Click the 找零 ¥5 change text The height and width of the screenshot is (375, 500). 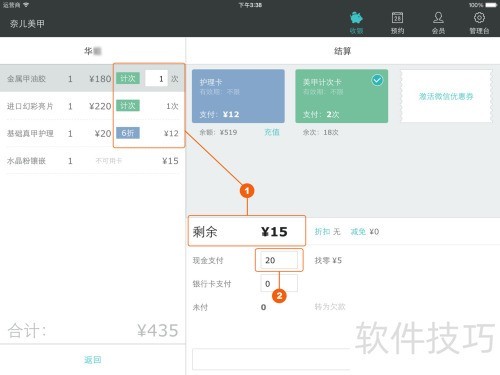click(328, 260)
